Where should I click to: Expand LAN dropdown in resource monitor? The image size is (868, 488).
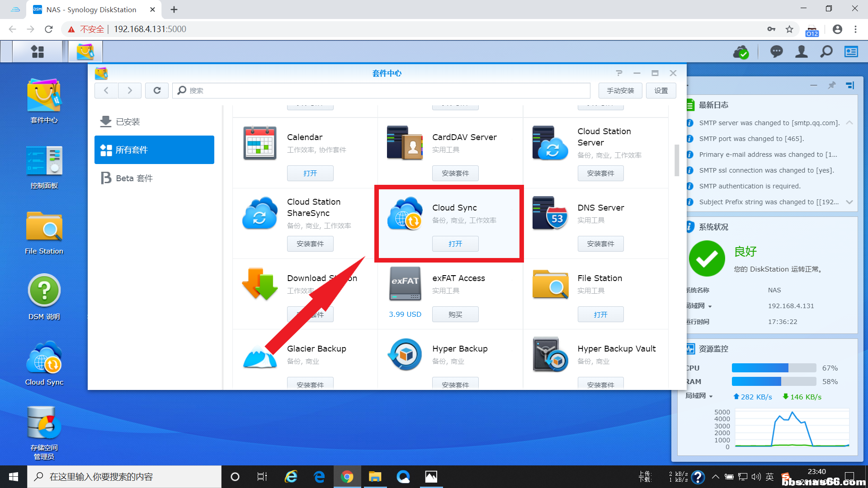click(711, 396)
